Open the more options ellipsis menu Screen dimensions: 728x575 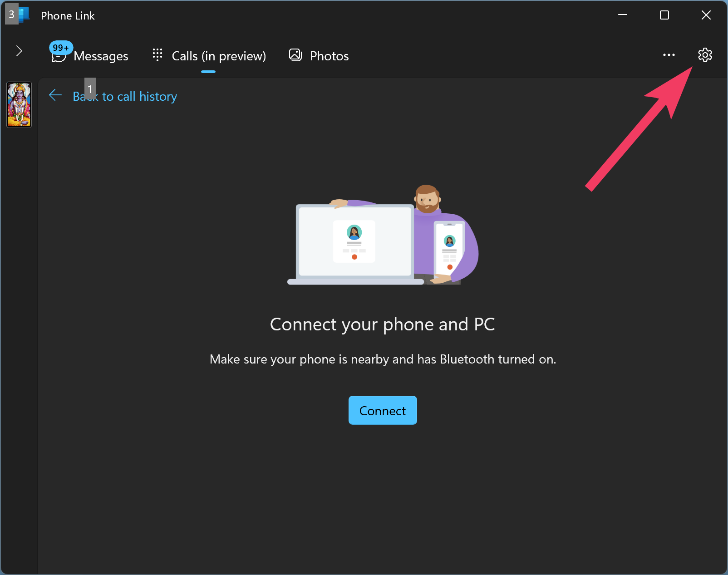(669, 55)
